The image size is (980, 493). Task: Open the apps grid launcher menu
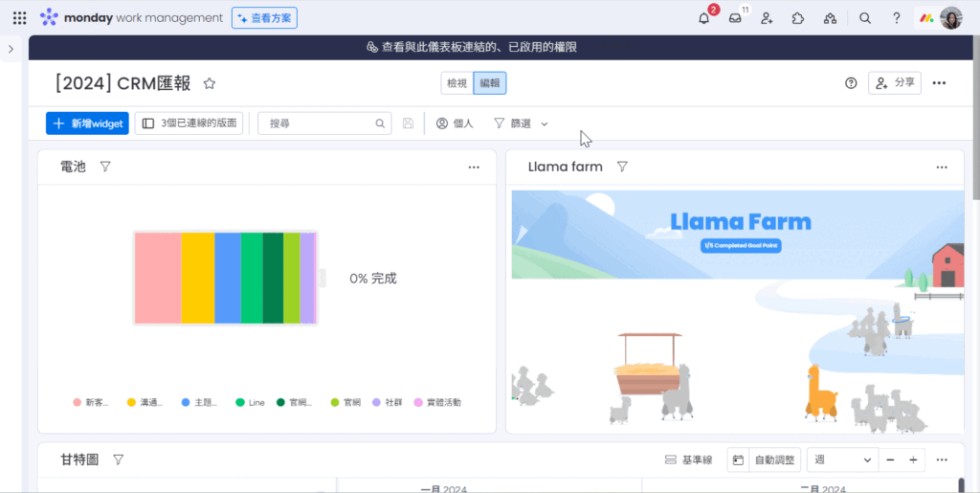[19, 18]
